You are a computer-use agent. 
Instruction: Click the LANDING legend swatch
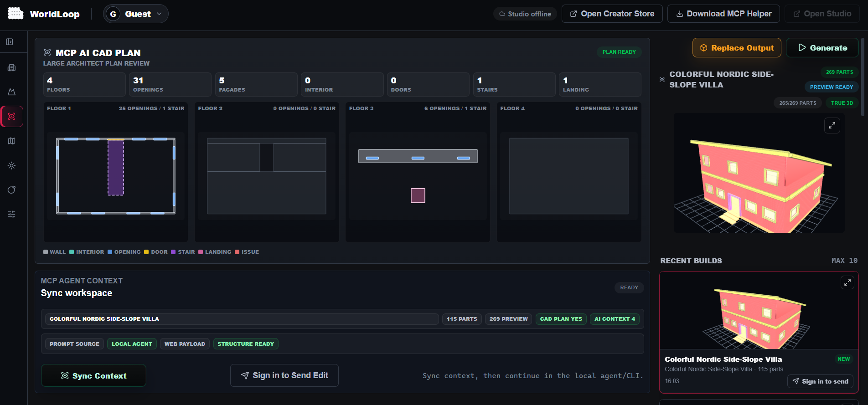[x=201, y=252]
